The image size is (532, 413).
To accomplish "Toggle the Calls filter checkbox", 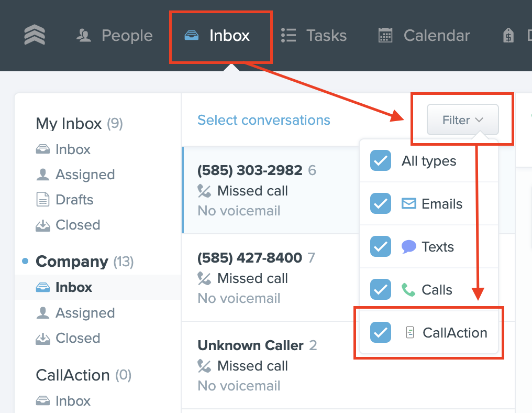I will point(380,289).
